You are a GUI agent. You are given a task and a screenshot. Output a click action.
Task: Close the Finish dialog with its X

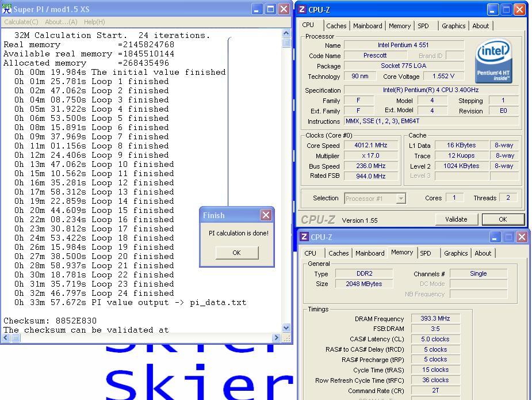click(x=266, y=215)
